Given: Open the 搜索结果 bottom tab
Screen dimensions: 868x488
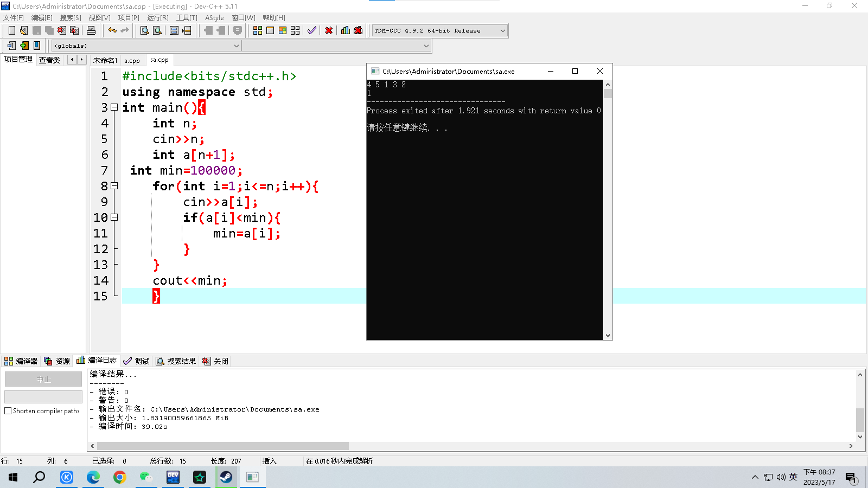Looking at the screenshot, I should (x=176, y=361).
